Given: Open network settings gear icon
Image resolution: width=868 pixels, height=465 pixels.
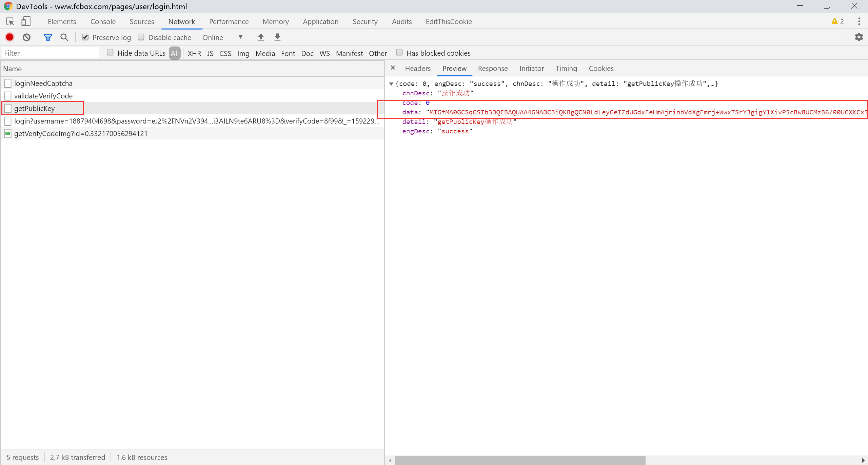Looking at the screenshot, I should pos(859,37).
